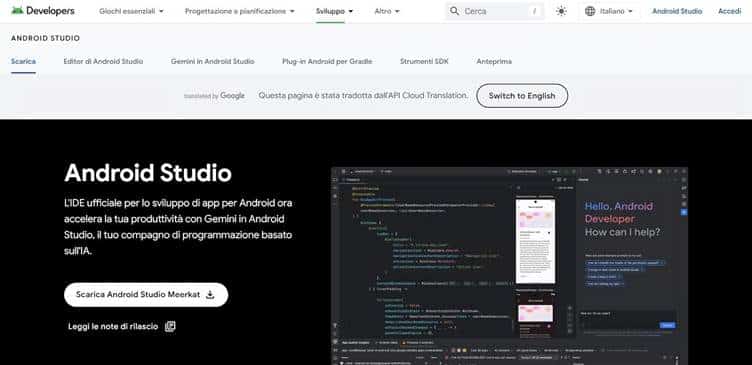The image size is (752, 365).
Task: Go to Plug-in Android per Gradle tab
Action: [x=327, y=61]
